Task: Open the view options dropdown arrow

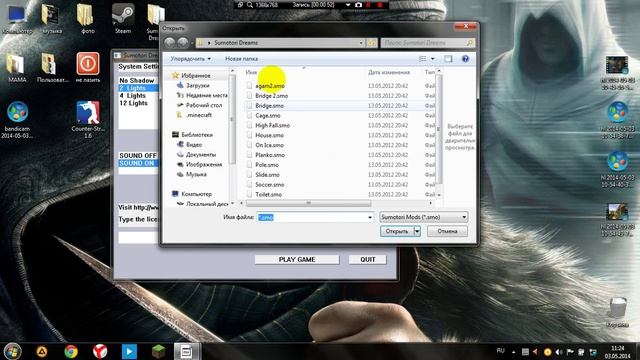Action: 433,59
